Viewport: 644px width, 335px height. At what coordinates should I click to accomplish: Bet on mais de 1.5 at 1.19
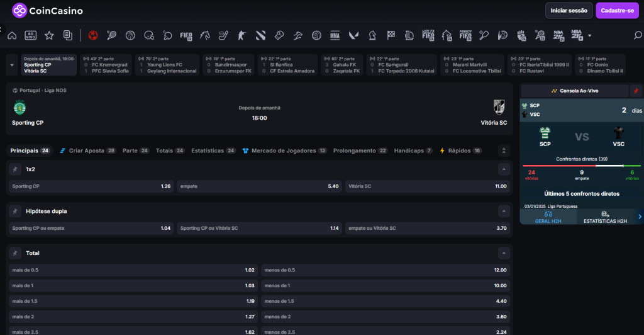pyautogui.click(x=133, y=301)
